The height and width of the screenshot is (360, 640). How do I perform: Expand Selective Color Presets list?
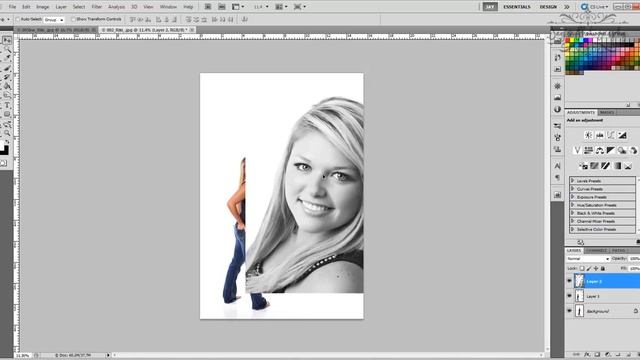pos(573,229)
